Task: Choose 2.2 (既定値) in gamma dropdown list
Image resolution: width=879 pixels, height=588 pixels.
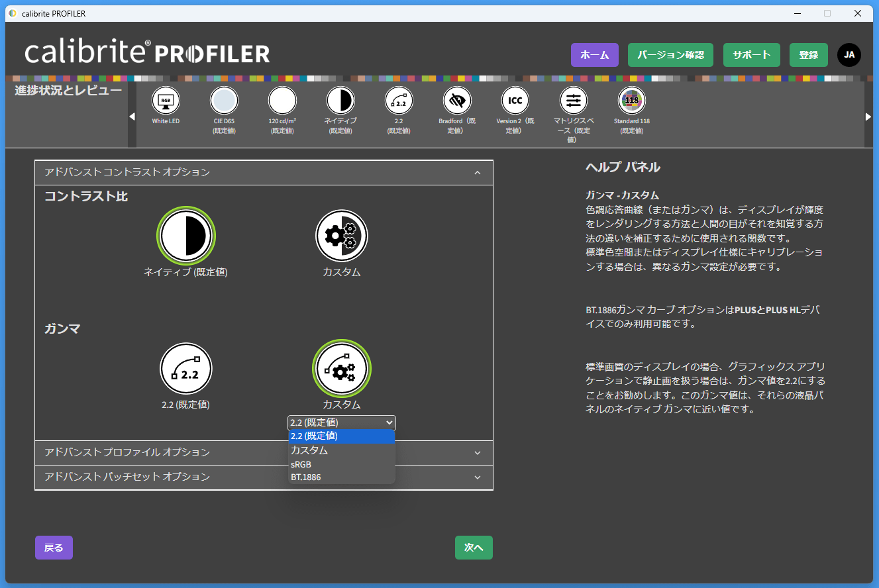Action: click(342, 436)
